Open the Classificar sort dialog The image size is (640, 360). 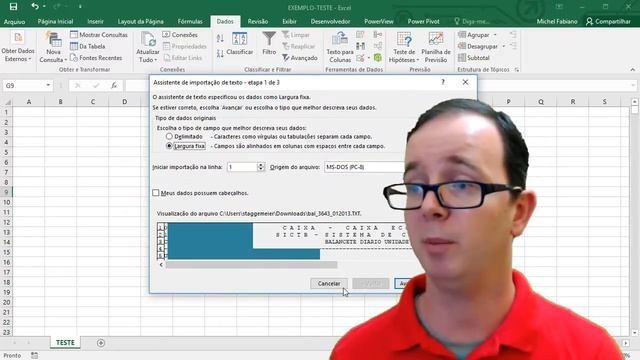coord(240,44)
